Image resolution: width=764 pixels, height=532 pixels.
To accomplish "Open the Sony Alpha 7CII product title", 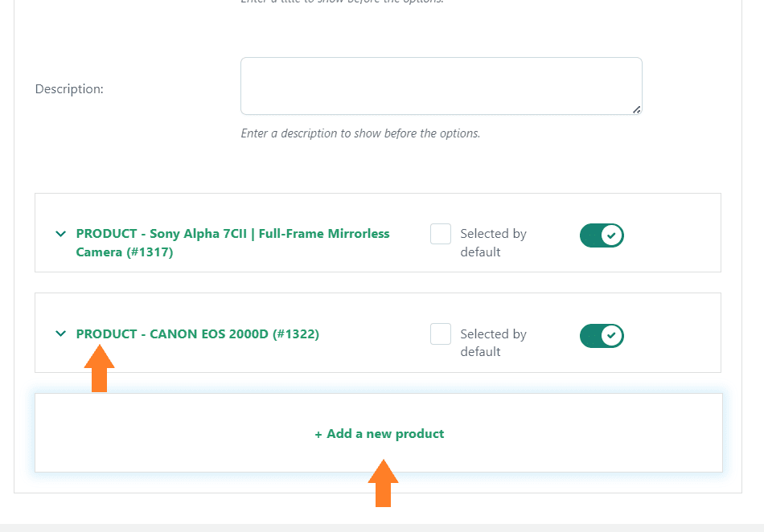I will 232,243.
